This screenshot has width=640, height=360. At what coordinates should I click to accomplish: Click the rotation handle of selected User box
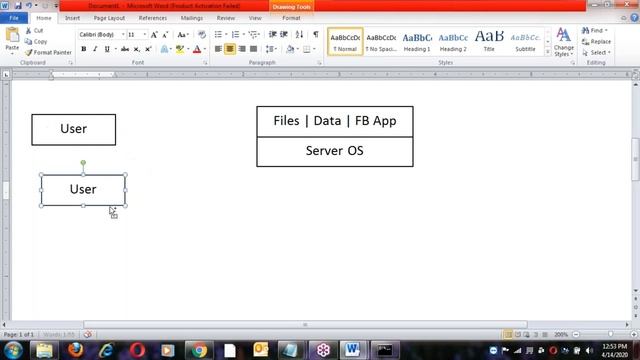pos(83,163)
